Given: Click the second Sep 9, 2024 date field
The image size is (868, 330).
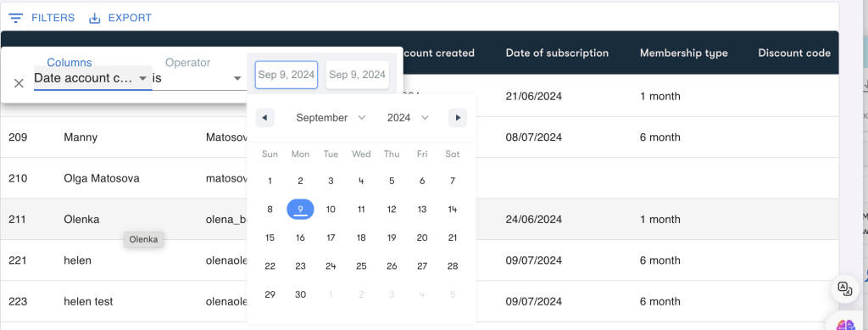Looking at the screenshot, I should click(x=357, y=75).
